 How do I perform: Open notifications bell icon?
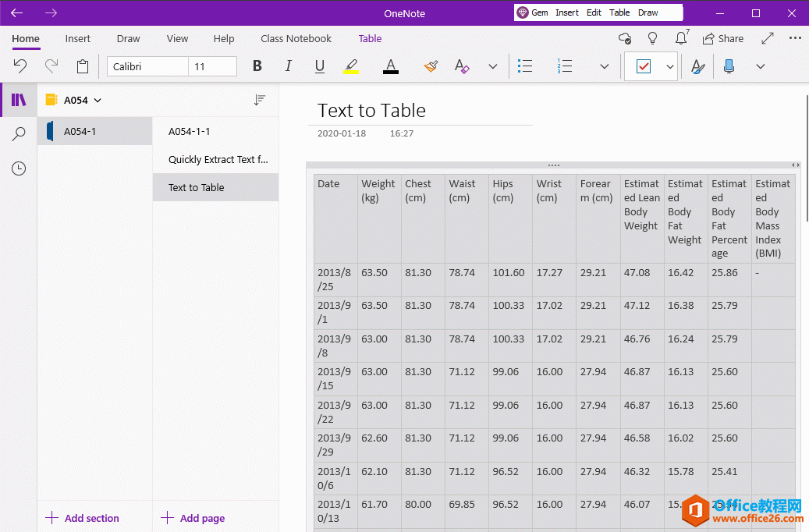click(x=681, y=38)
